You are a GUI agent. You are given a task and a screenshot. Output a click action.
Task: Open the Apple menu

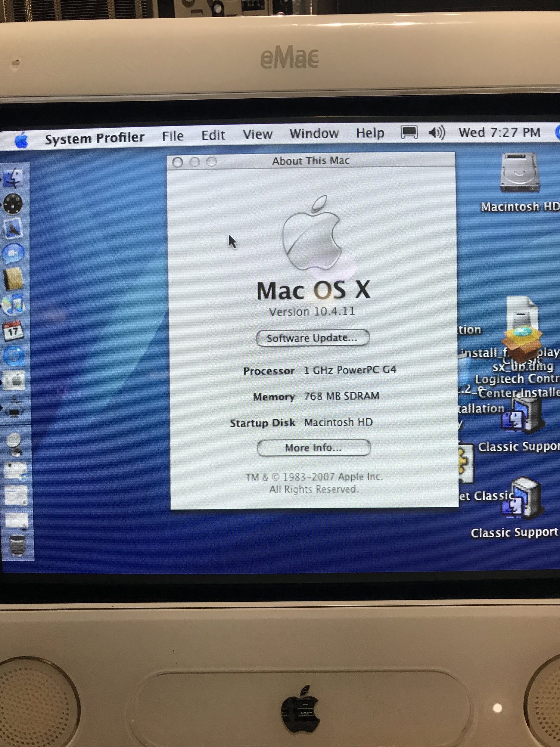coord(21,140)
